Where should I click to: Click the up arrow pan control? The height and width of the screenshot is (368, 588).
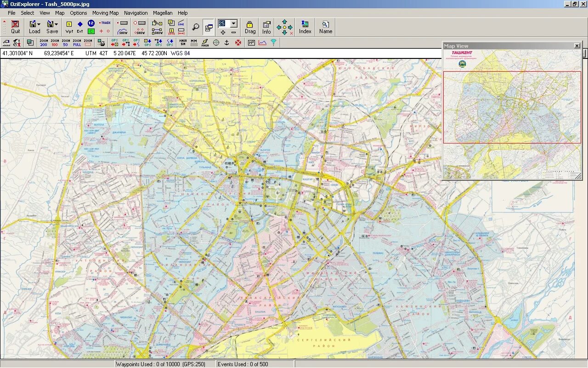[x=284, y=22]
